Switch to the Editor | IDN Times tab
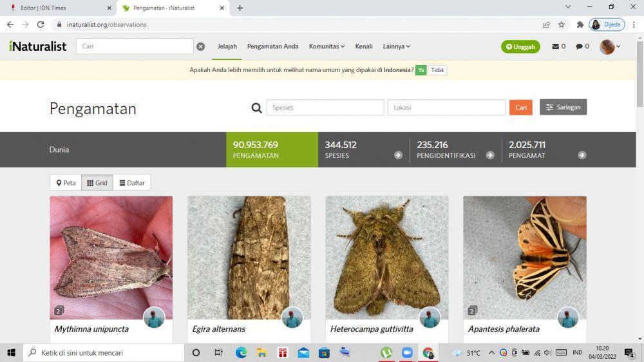The height and width of the screenshot is (362, 644). tap(59, 8)
